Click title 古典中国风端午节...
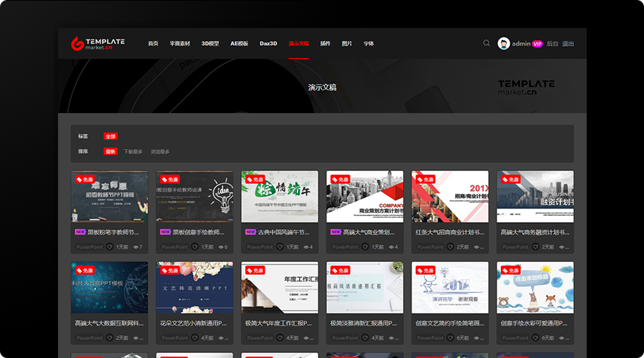This screenshot has height=358, width=644. (x=283, y=232)
